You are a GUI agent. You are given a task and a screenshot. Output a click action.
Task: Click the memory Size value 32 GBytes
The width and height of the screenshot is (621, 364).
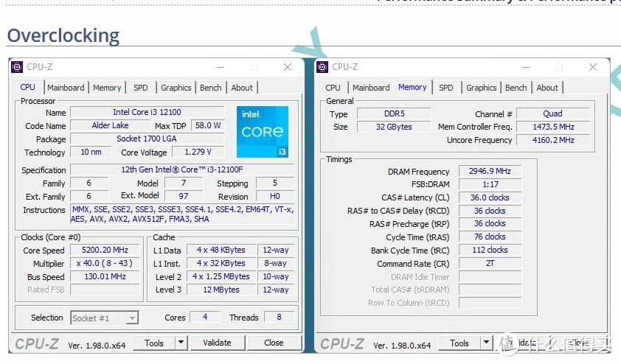(x=394, y=127)
